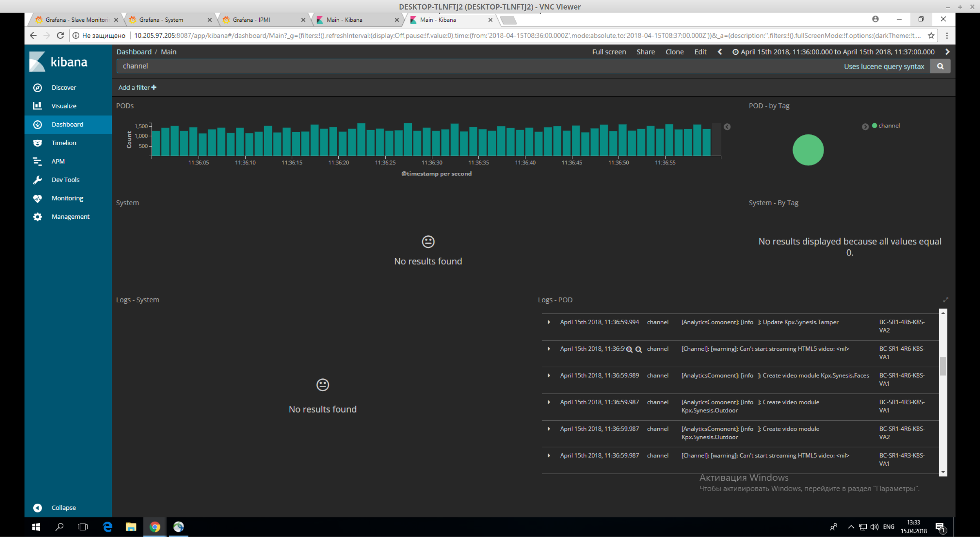The width and height of the screenshot is (980, 537).
Task: Click the filter-for-value zoom-in icon in logs row
Action: tap(629, 349)
